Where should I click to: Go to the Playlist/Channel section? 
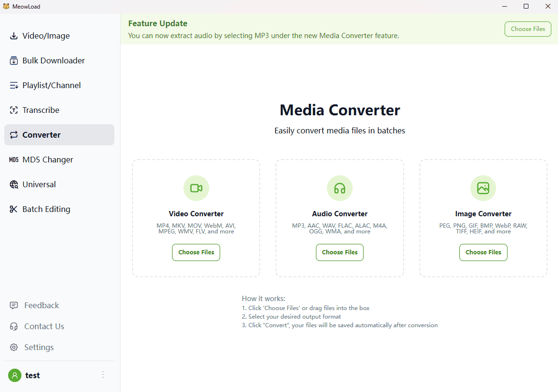pyautogui.click(x=51, y=85)
